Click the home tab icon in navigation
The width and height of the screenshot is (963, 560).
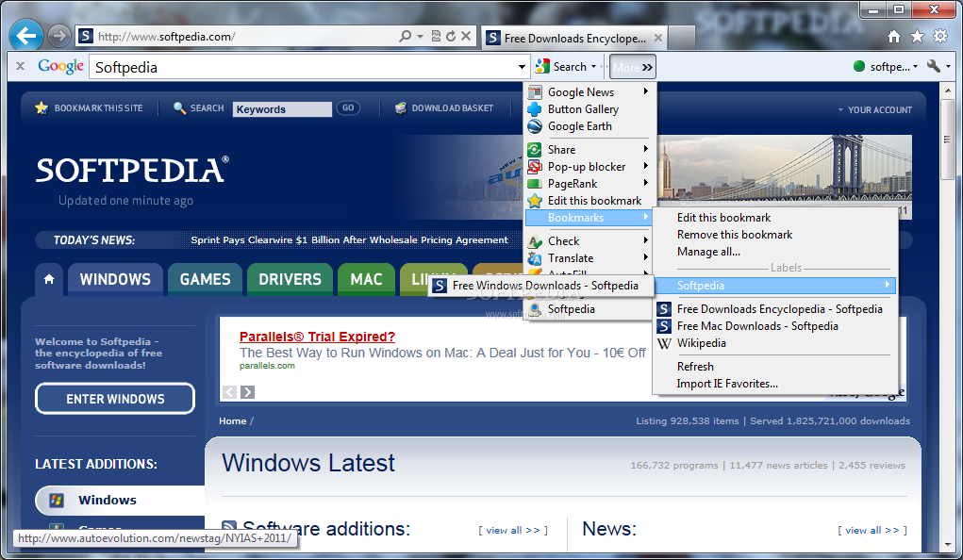(x=49, y=279)
